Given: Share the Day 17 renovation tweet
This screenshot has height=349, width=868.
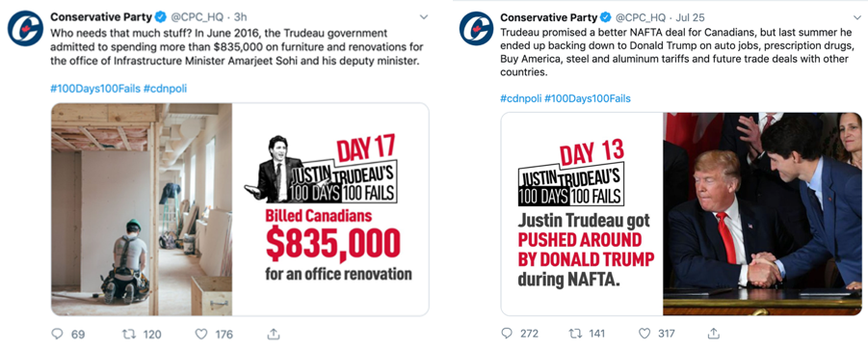Looking at the screenshot, I should click(273, 334).
